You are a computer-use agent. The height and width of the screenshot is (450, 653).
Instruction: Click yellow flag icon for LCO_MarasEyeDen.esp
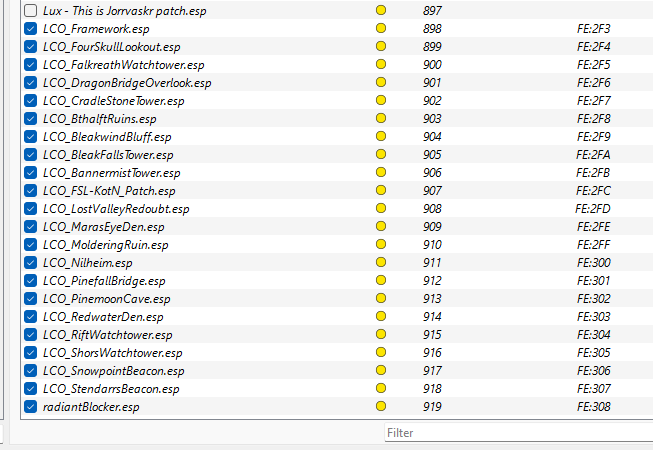coord(381,226)
